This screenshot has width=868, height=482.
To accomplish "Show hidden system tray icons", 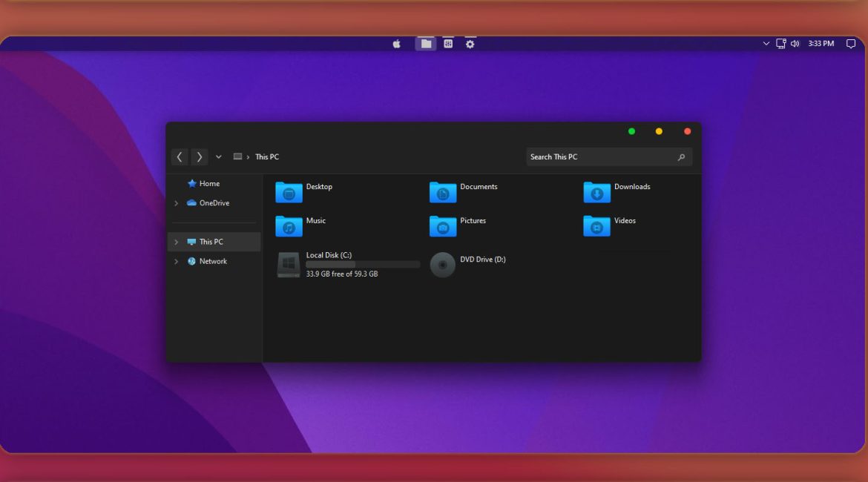I will (766, 44).
